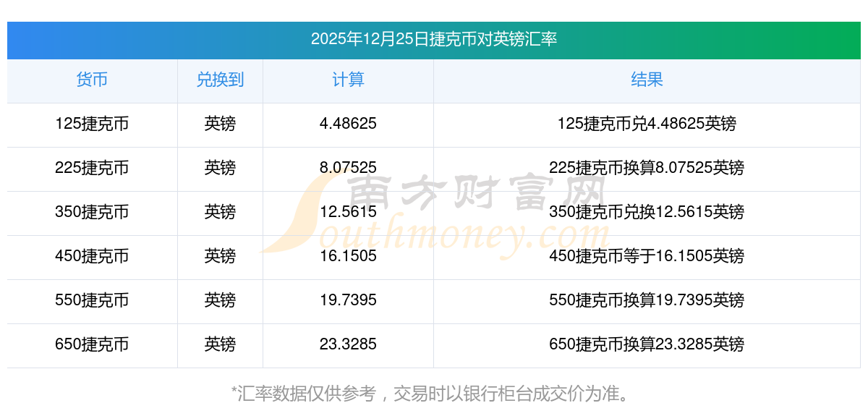
Task: Select the value 4.48625
Action: coord(348,124)
